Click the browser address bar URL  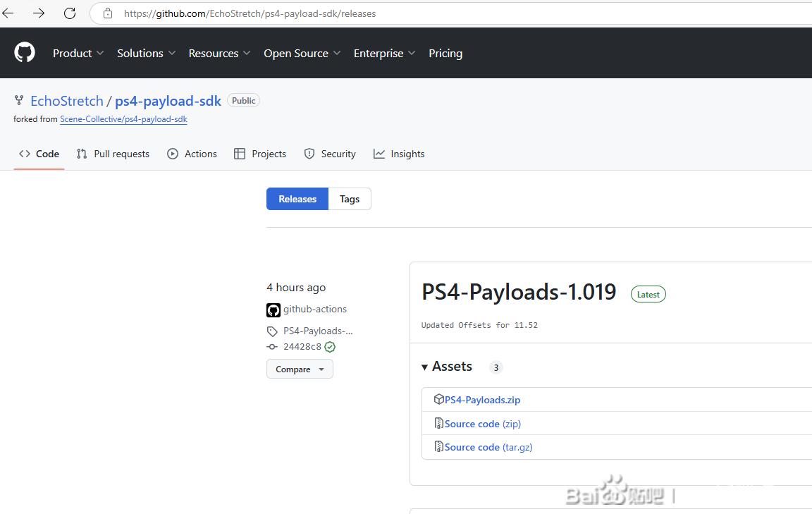pyautogui.click(x=250, y=13)
